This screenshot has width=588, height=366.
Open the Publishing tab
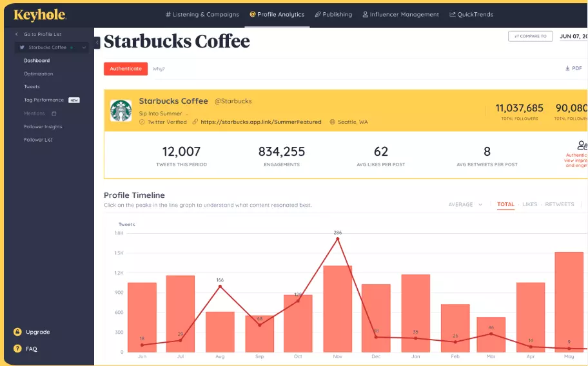click(333, 15)
